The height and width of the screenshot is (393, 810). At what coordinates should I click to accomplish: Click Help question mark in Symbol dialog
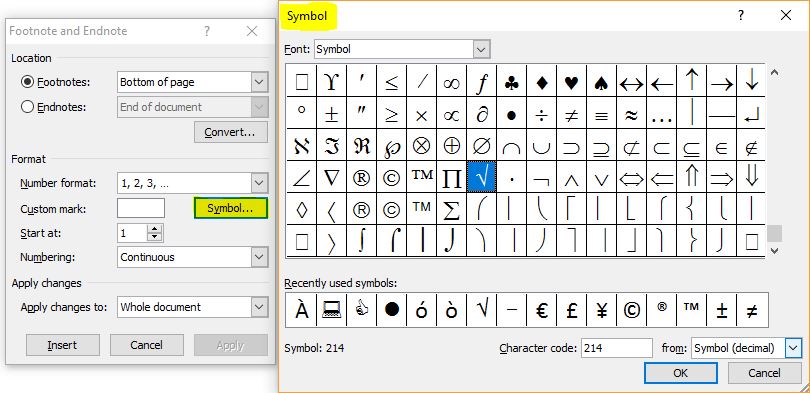click(x=741, y=15)
